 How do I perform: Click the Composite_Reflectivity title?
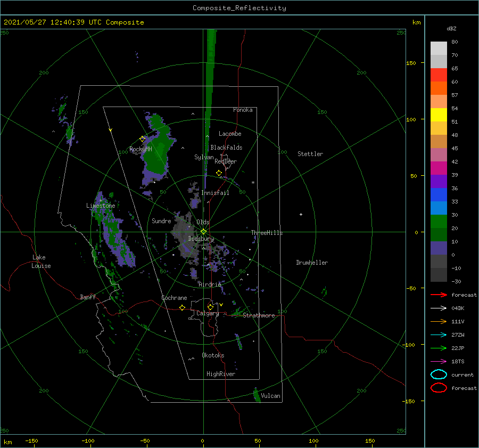(239, 8)
